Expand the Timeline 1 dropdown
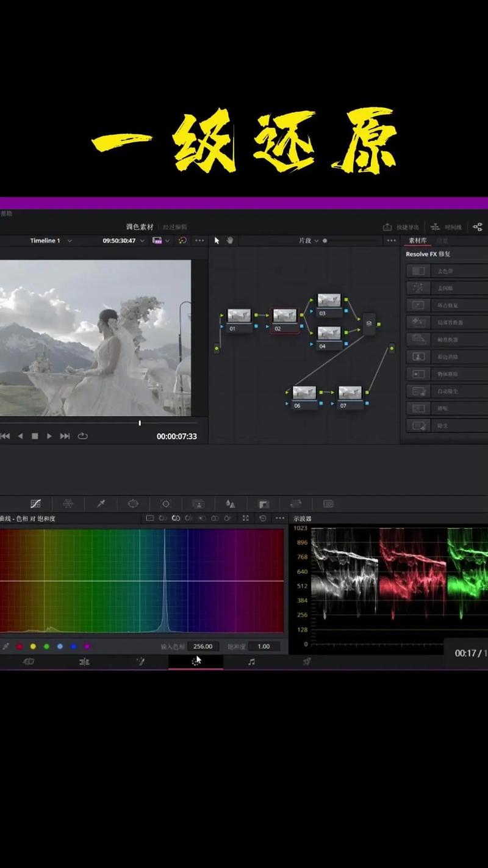Image resolution: width=488 pixels, height=868 pixels. coord(70,241)
